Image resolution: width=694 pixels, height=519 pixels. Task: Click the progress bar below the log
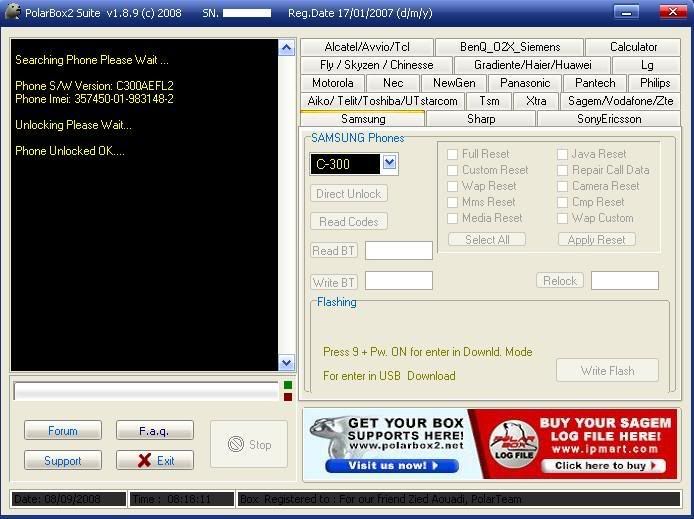coord(146,391)
